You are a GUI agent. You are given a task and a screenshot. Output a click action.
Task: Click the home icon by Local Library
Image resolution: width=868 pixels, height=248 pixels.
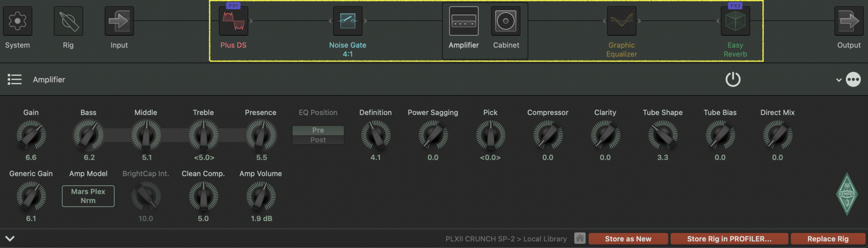580,238
